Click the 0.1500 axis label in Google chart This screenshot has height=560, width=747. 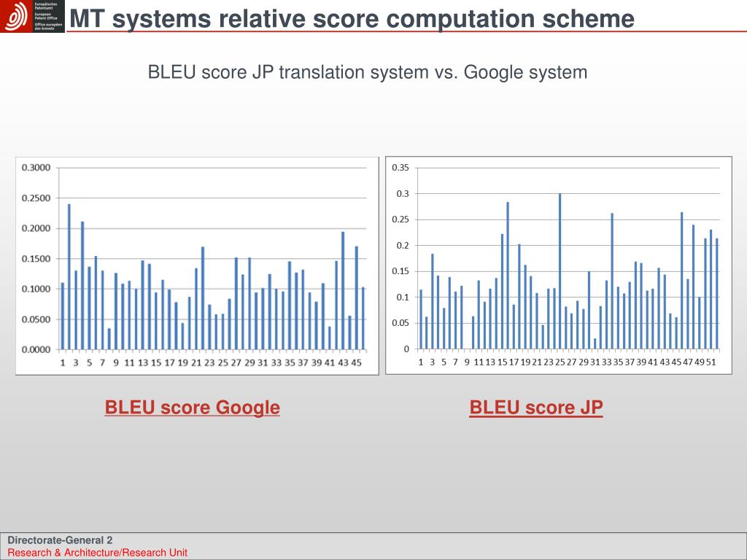[36, 259]
